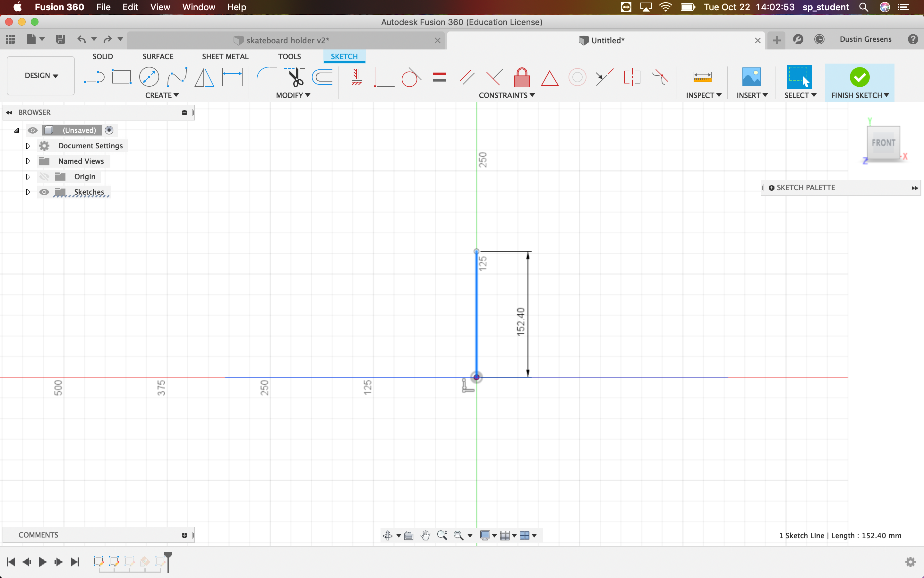
Task: Apply the Collinear constraint
Action: pyautogui.click(x=605, y=77)
